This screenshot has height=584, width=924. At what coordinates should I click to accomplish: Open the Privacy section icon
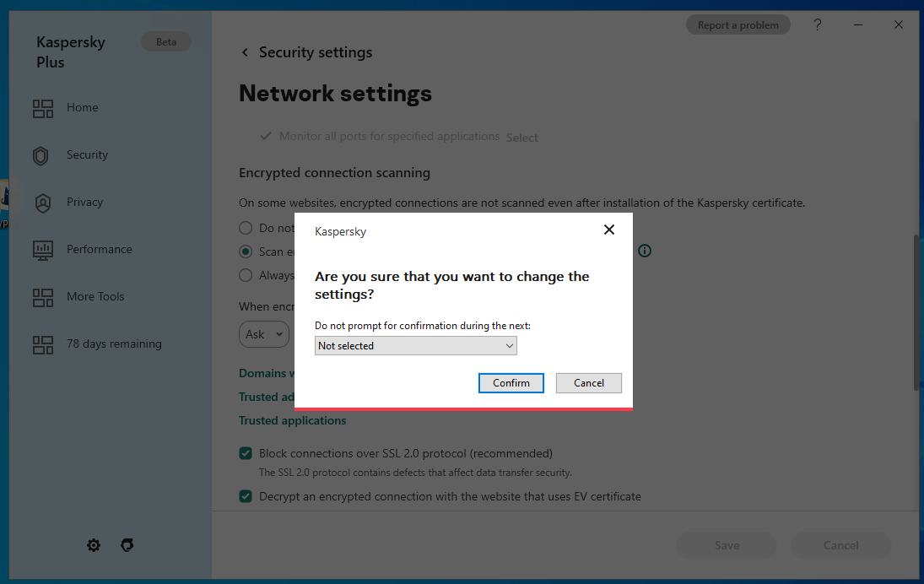(42, 203)
